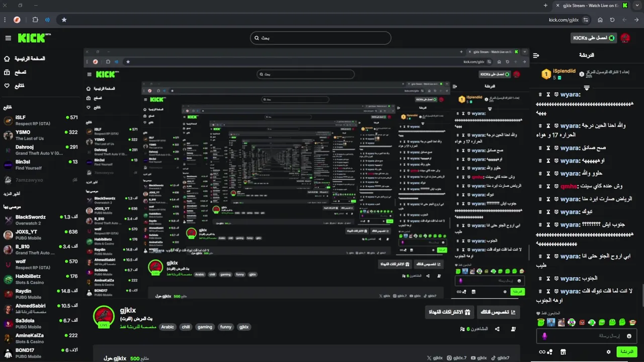Open offline 7amzawyxo channel in sidebar

(x=40, y=180)
